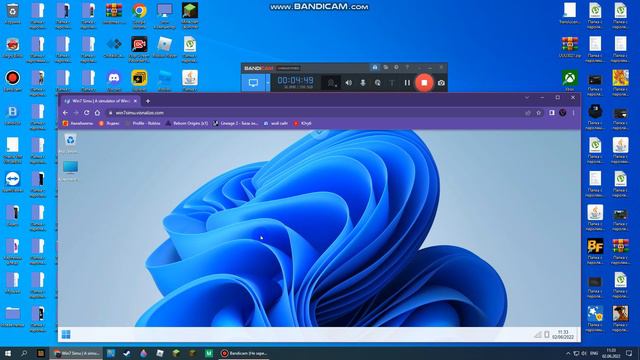
Task: Open simulated Windows 11 Start button
Action: 66,335
